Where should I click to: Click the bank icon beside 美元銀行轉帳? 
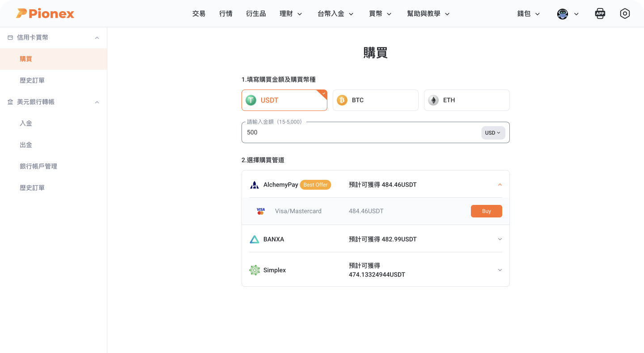click(10, 102)
